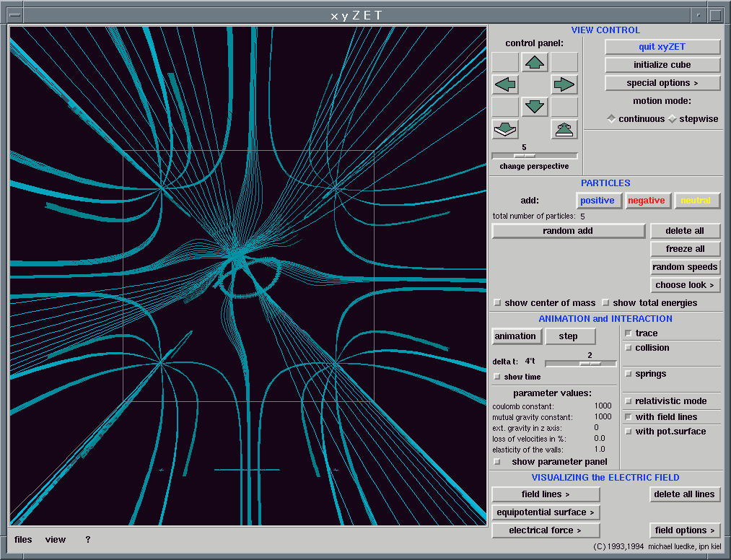
Task: Select stepwise motion mode
Action: [x=673, y=119]
